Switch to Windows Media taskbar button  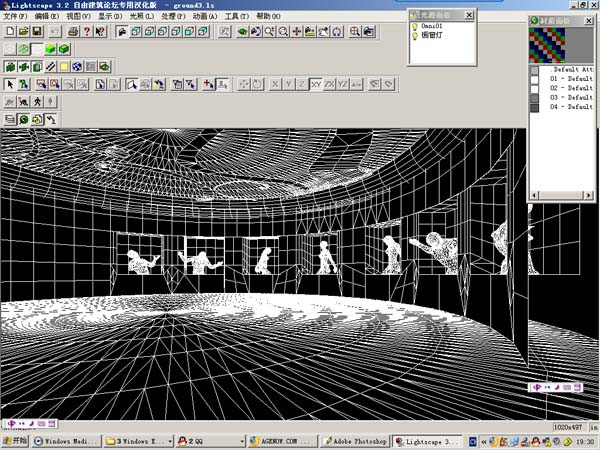pyautogui.click(x=67, y=441)
